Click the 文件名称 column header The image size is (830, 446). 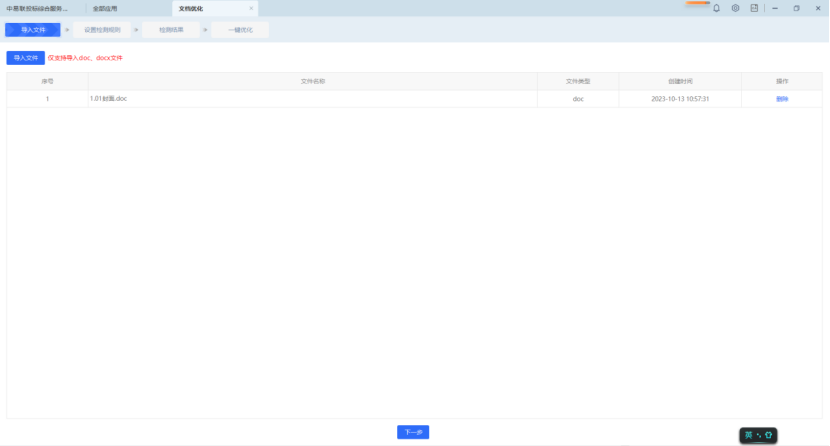312,81
